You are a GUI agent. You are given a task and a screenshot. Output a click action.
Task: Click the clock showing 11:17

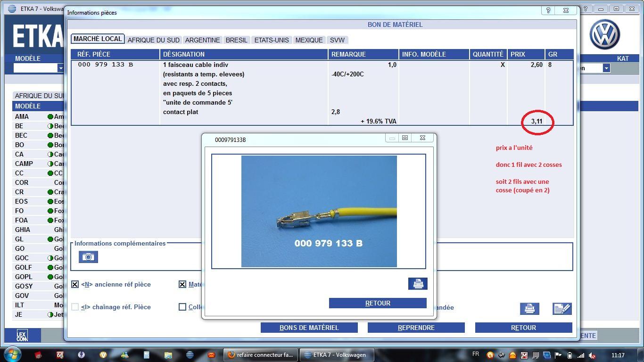[x=618, y=355]
